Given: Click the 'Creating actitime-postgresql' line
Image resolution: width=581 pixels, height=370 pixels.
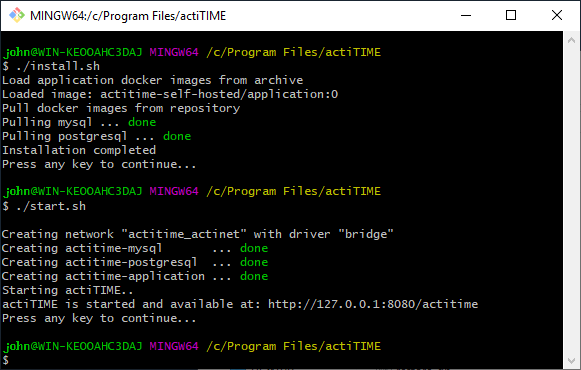Looking at the screenshot, I should (x=135, y=262).
